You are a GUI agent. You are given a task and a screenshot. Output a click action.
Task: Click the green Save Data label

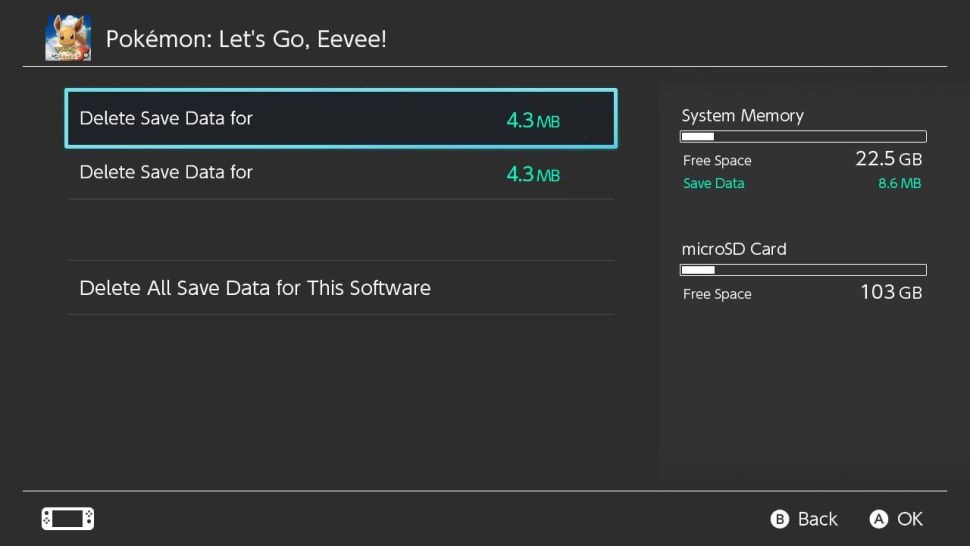713,183
